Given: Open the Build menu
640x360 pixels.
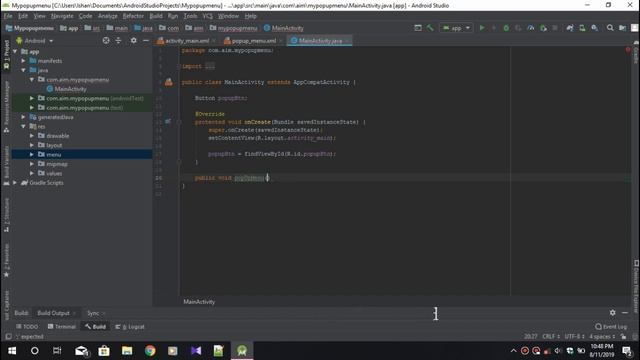Looking at the screenshot, I should click(x=156, y=16).
